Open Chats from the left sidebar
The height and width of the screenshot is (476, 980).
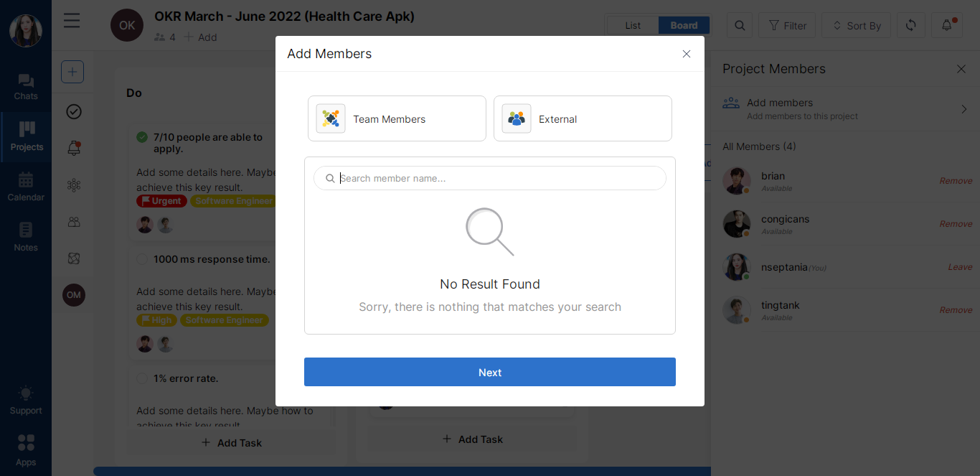(26, 86)
